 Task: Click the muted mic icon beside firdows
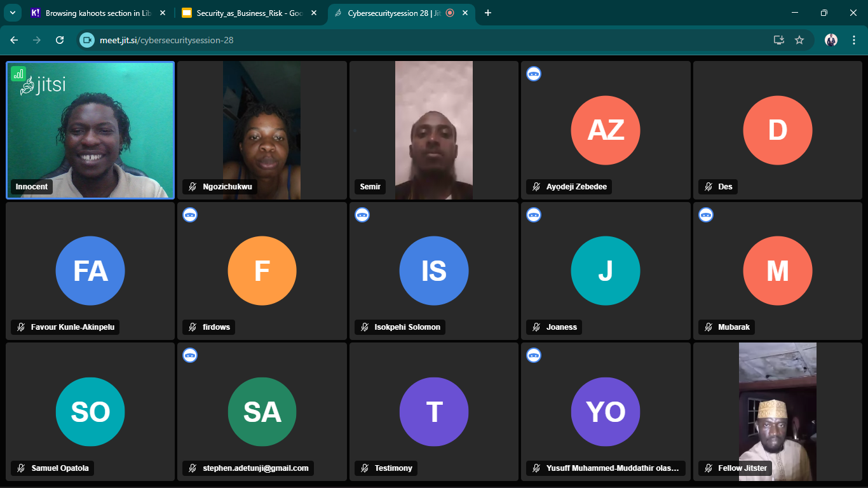click(x=193, y=327)
